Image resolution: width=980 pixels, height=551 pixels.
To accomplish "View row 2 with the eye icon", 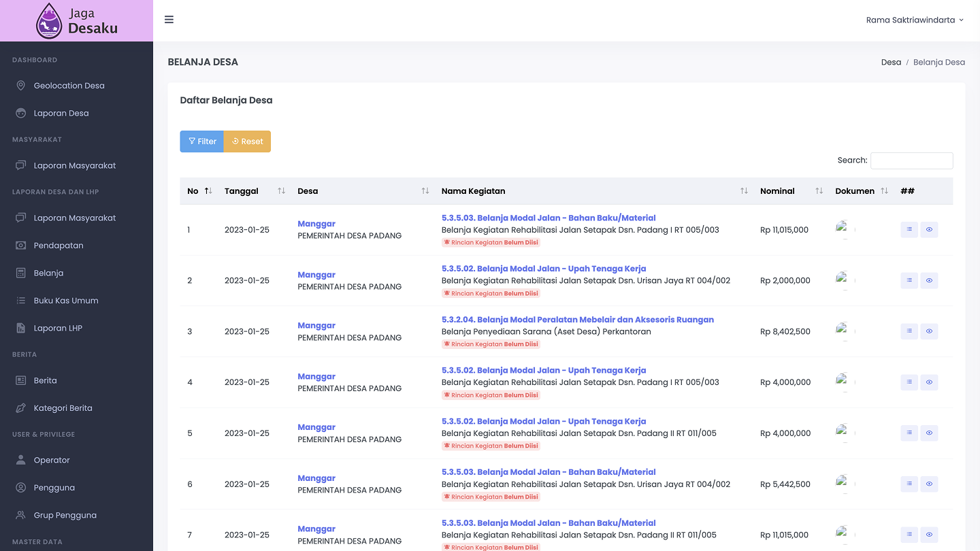I will tap(930, 280).
